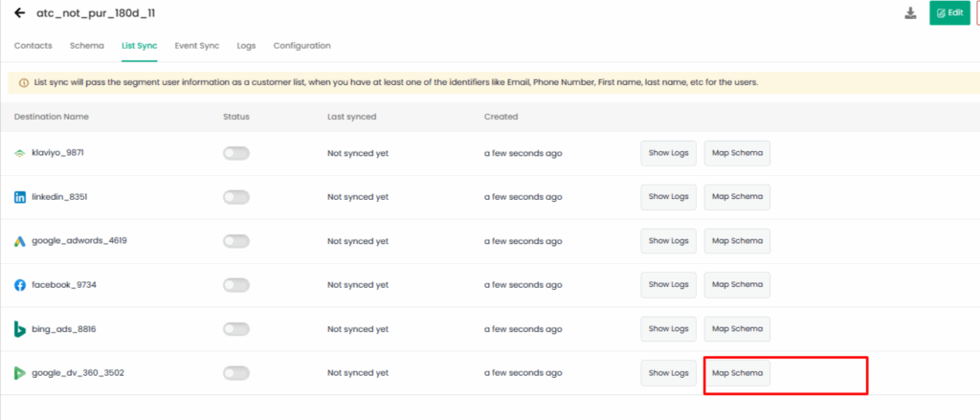Click the Facebook logo icon
Image resolution: width=980 pixels, height=420 pixels.
tap(20, 285)
